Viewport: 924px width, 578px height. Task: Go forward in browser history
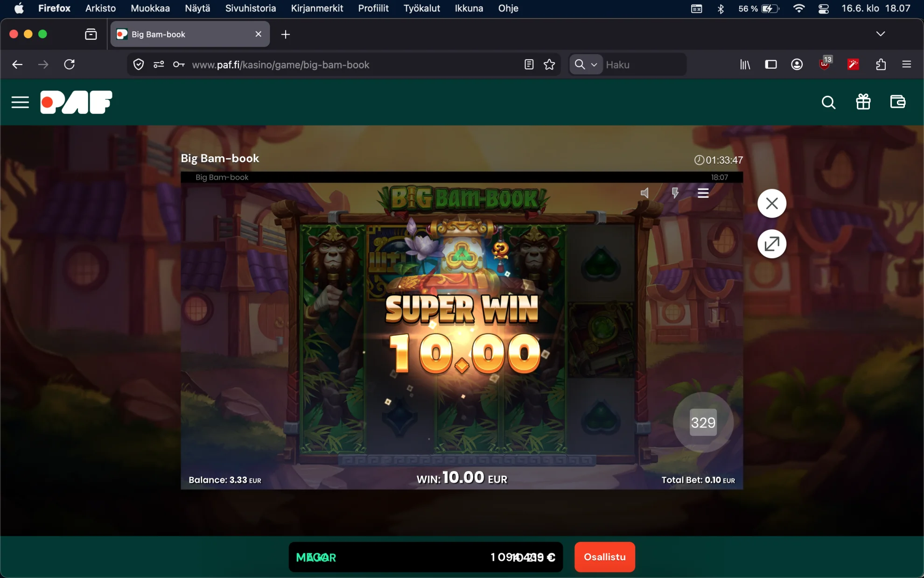(x=43, y=64)
